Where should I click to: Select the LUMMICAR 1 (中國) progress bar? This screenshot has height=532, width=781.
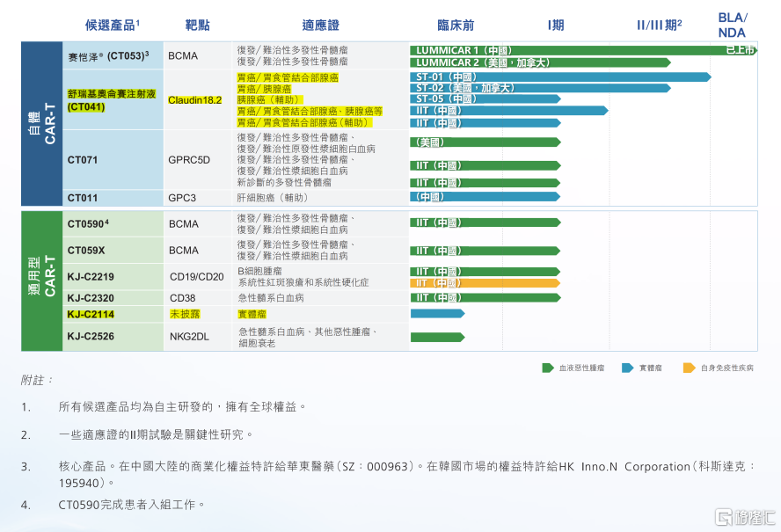click(583, 50)
